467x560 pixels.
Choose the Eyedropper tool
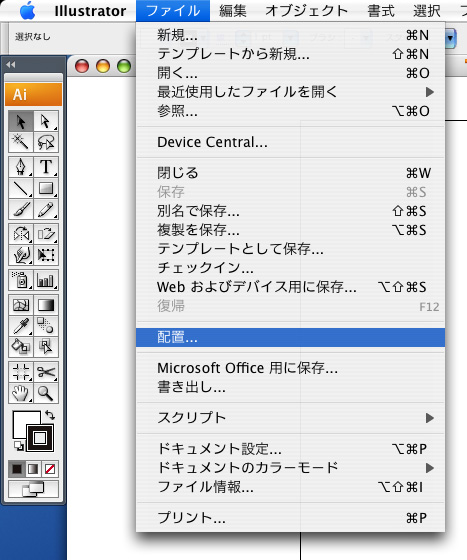pos(21,326)
